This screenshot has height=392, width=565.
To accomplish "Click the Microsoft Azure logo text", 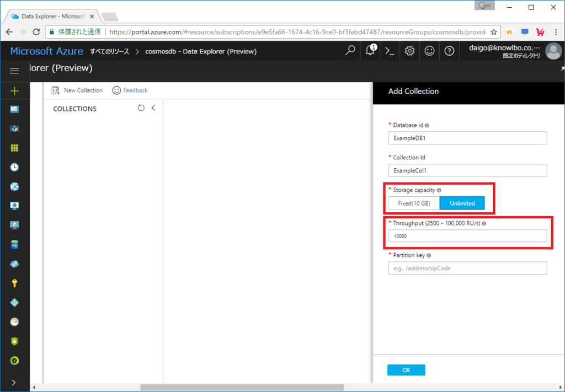I will [x=46, y=51].
